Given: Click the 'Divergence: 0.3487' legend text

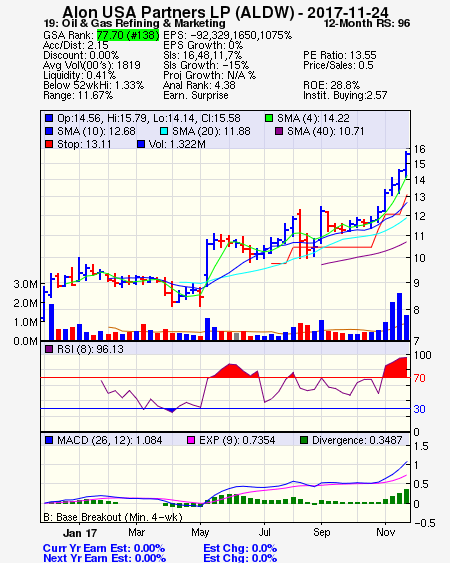Looking at the screenshot, I should [357, 440].
